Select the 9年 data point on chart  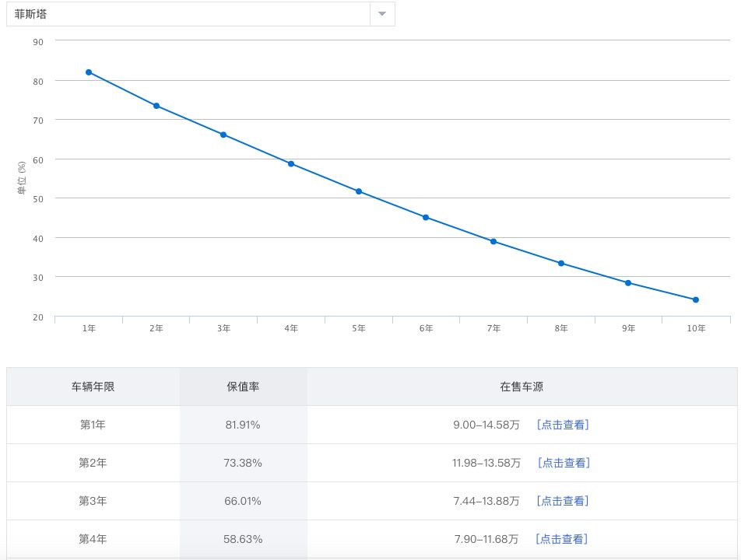tap(628, 283)
